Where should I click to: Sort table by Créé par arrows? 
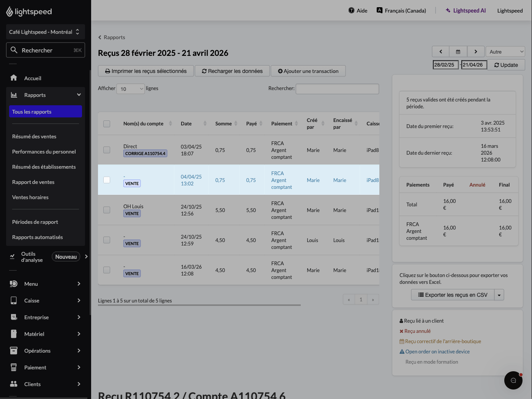coord(323,123)
